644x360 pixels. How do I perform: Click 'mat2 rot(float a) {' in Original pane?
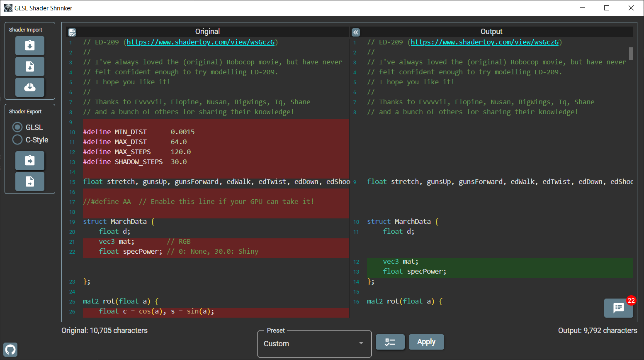point(121,301)
